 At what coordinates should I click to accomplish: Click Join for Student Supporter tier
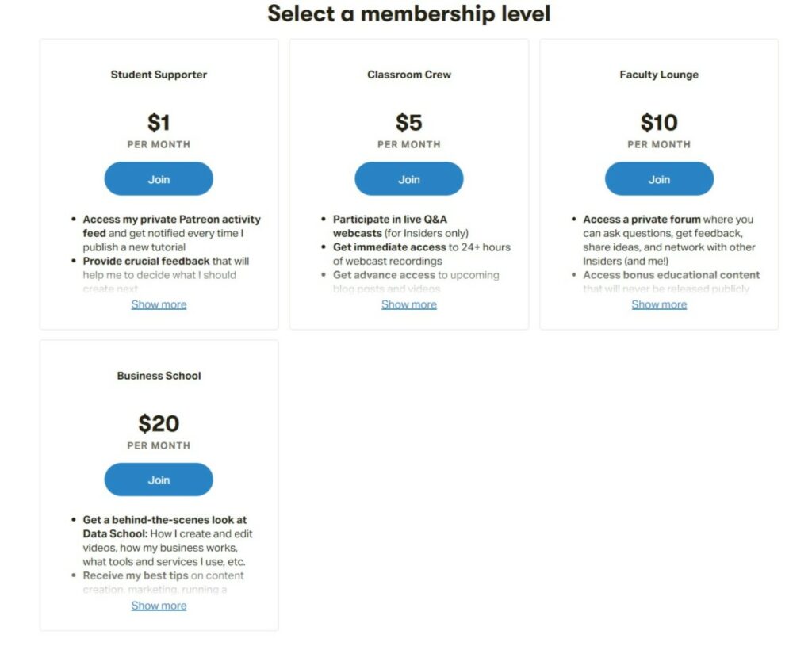tap(158, 178)
